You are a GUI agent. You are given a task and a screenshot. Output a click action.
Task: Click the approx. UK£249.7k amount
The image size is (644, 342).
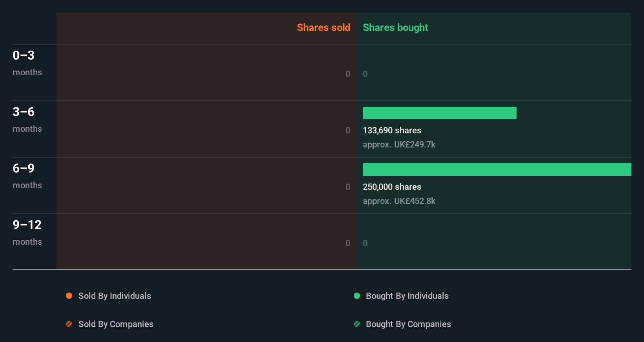pyautogui.click(x=399, y=145)
